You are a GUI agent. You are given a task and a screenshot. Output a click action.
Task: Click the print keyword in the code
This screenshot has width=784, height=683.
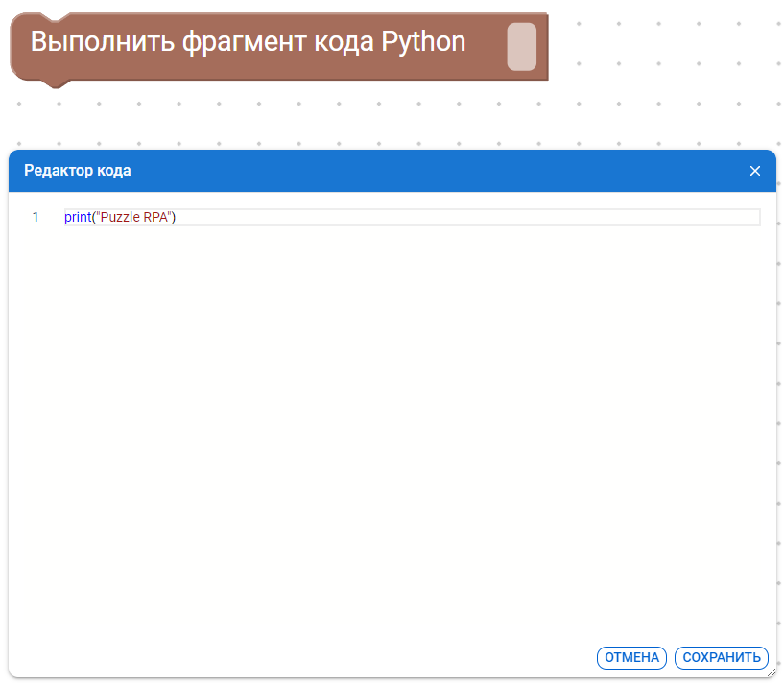(77, 217)
